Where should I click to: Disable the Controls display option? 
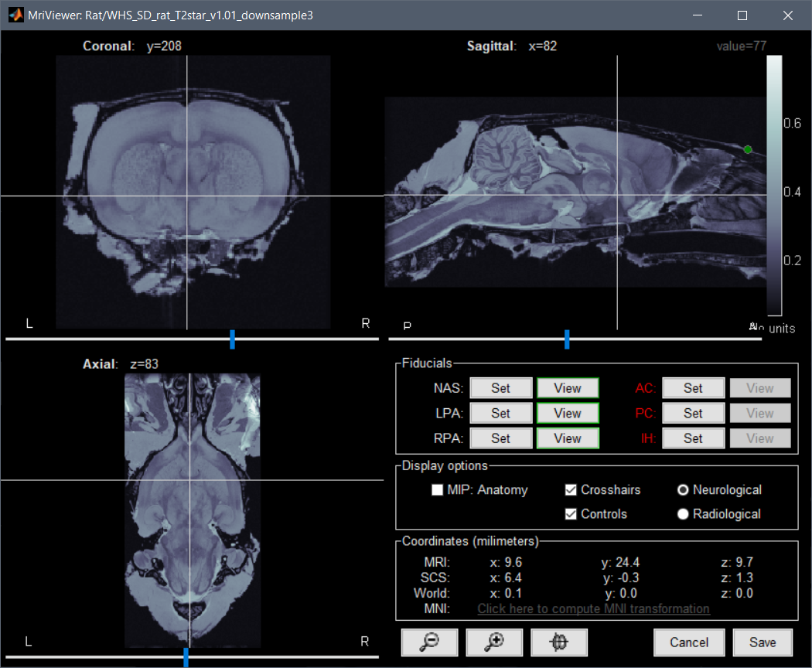[570, 513]
